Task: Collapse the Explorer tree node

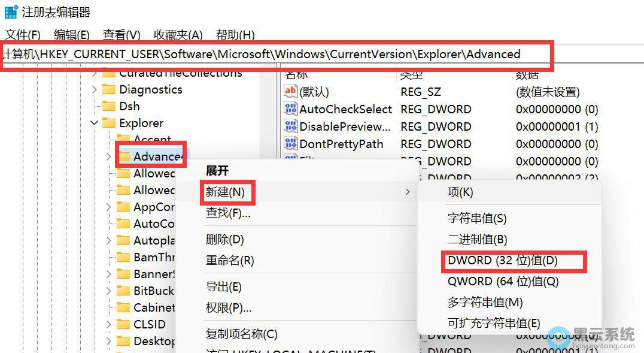Action: tap(94, 123)
